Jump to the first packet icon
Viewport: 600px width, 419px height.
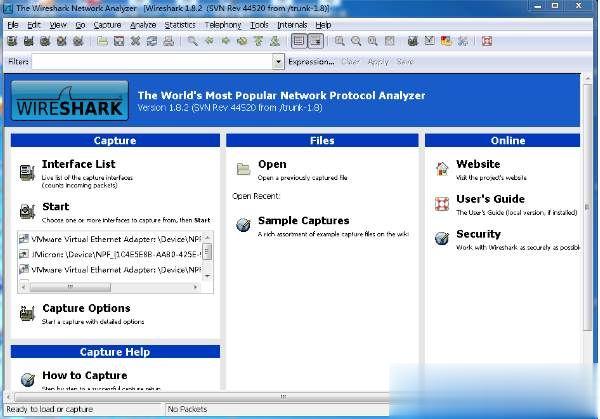pyautogui.click(x=259, y=41)
